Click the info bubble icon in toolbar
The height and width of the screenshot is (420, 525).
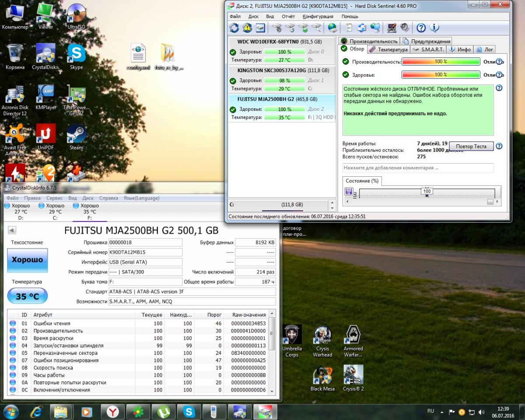(x=434, y=28)
